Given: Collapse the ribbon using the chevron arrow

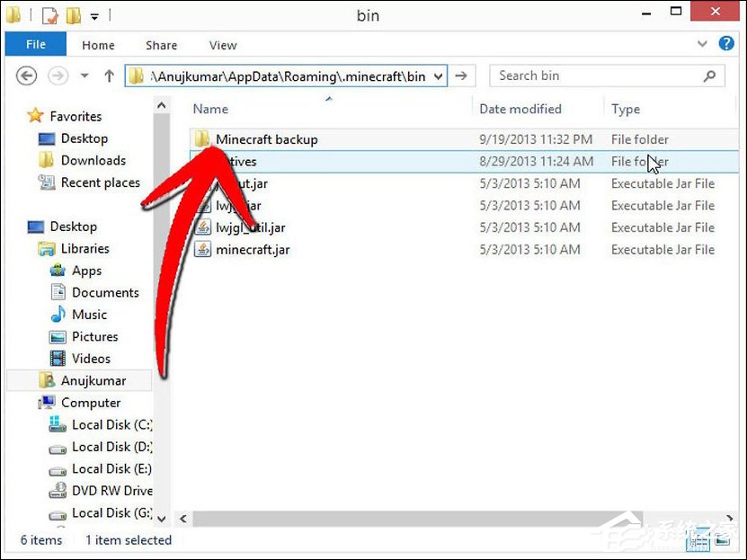Looking at the screenshot, I should pos(703,42).
